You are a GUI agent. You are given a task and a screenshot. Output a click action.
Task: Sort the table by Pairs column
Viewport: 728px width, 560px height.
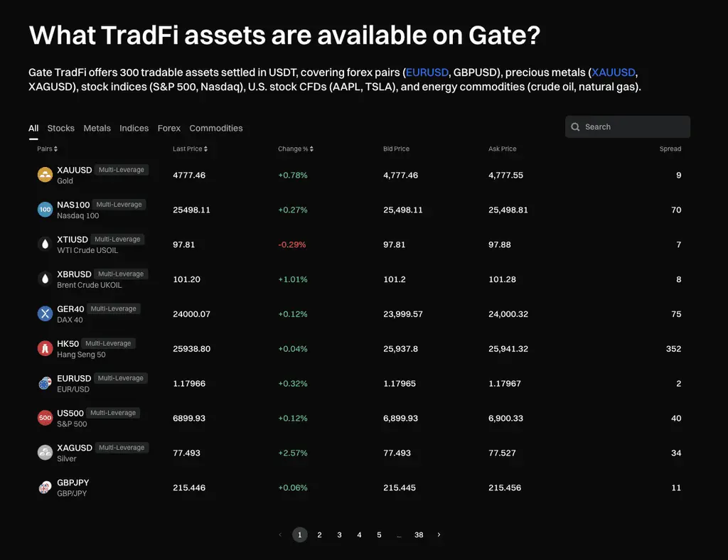[x=48, y=149]
